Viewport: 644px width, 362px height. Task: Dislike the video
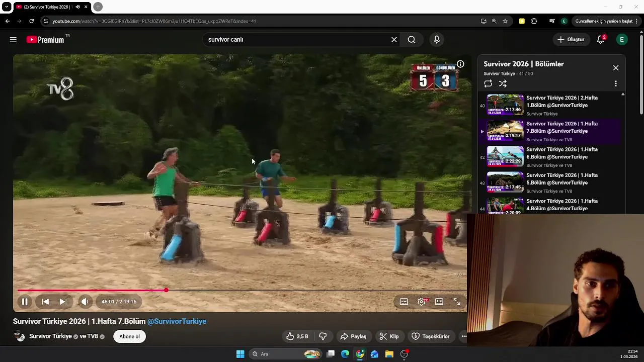coord(323,336)
